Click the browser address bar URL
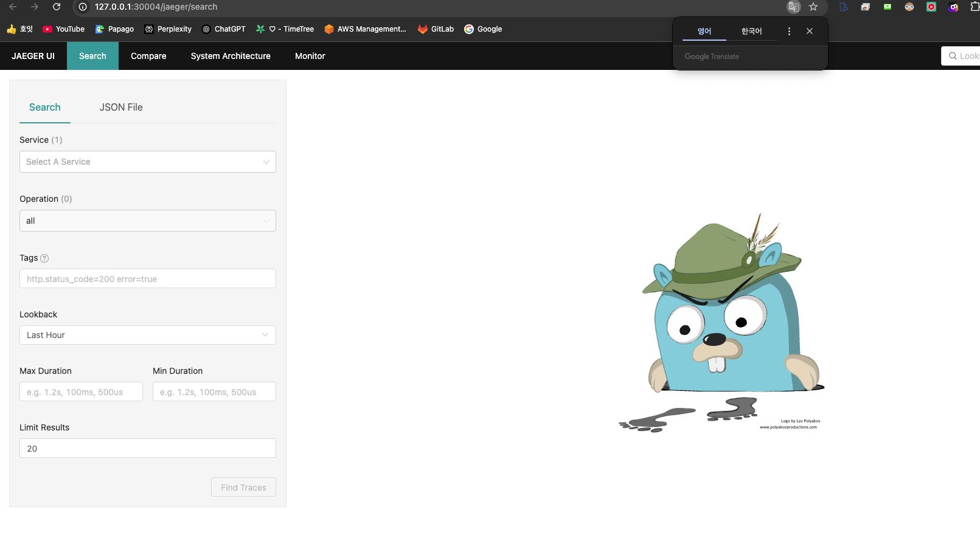Image resolution: width=980 pixels, height=535 pixels. pos(156,7)
